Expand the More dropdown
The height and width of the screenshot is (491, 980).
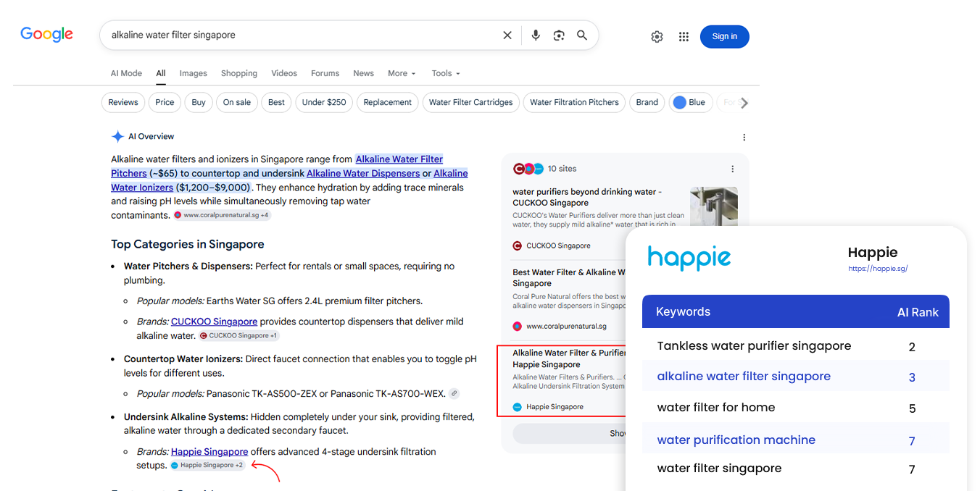pyautogui.click(x=402, y=73)
